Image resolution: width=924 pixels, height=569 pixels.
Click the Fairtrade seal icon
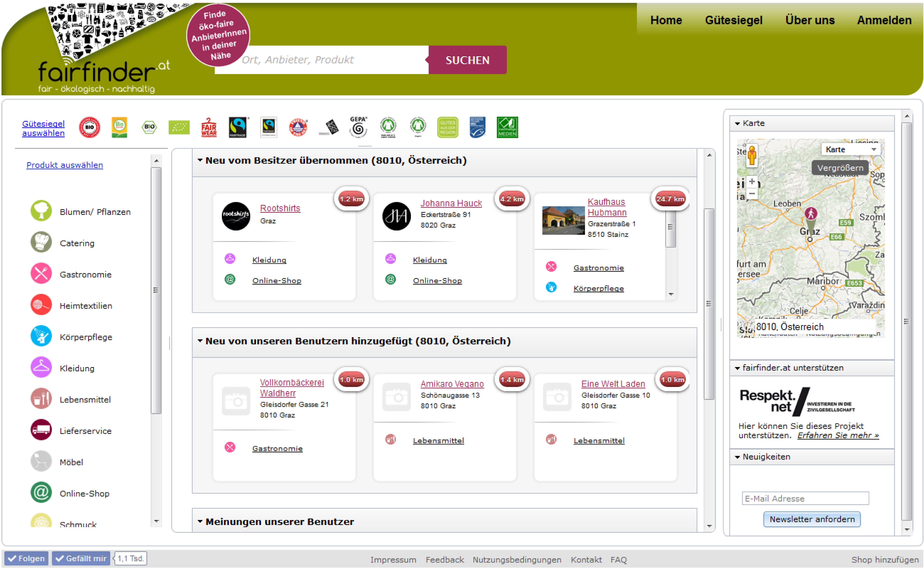238,127
